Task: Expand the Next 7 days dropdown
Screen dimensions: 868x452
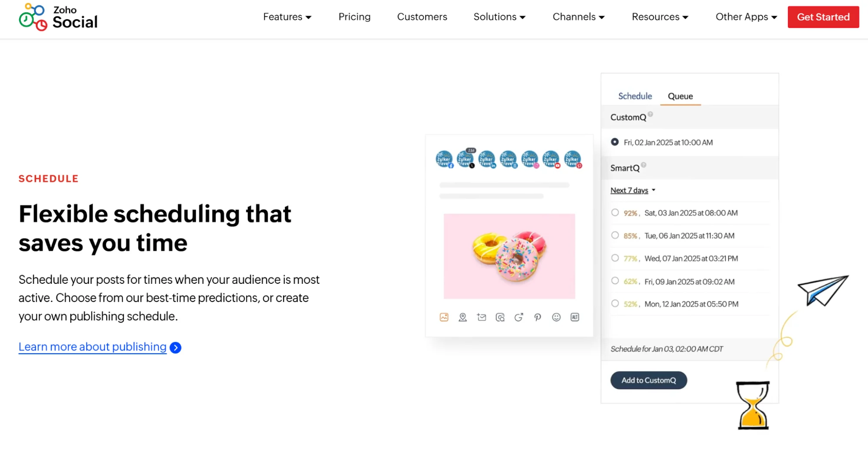Action: (x=633, y=190)
